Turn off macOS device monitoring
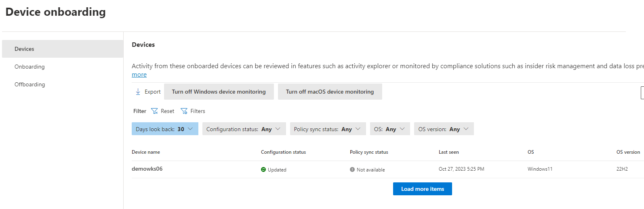Viewport: 644px width, 209px height. [x=330, y=92]
